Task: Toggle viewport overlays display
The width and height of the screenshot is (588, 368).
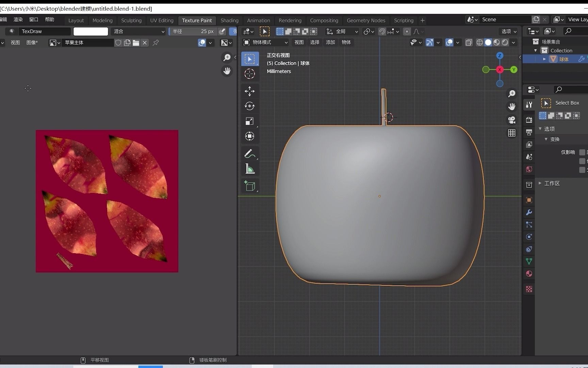Action: tap(449, 42)
